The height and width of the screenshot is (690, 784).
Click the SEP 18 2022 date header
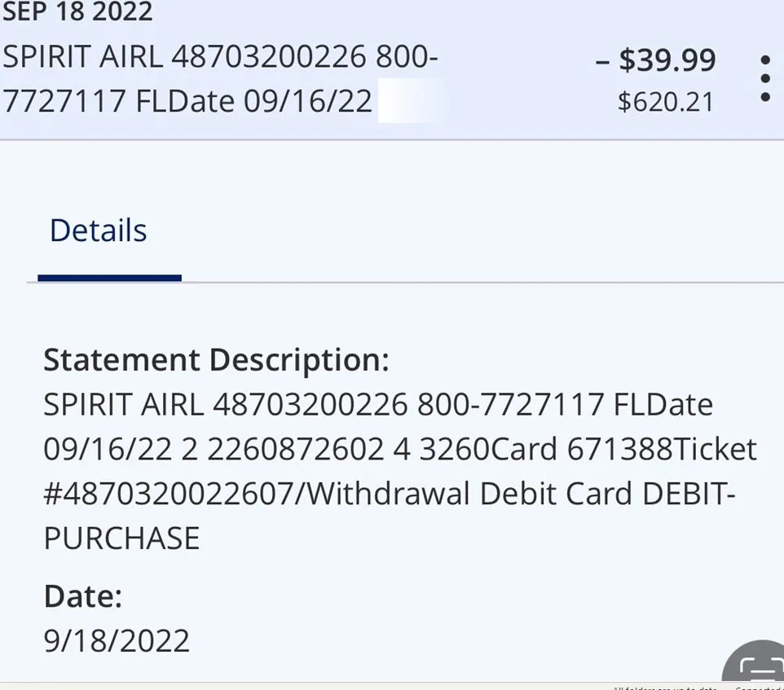click(77, 12)
